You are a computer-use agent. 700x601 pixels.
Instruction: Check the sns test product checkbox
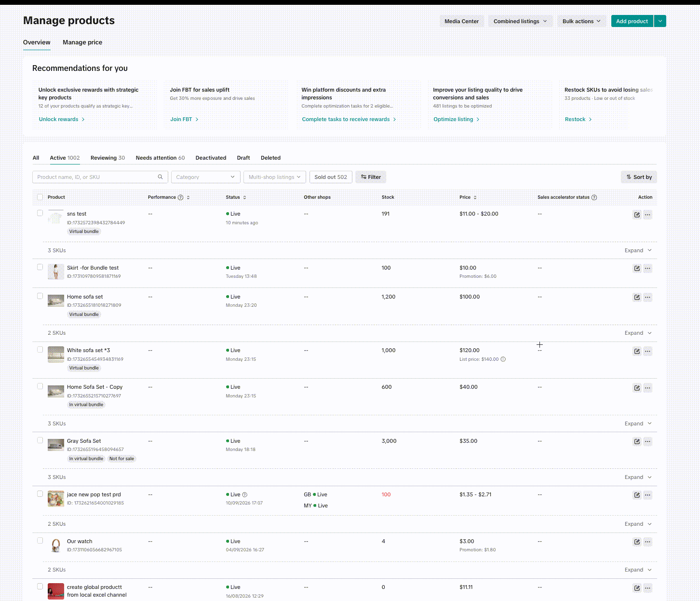(x=40, y=213)
